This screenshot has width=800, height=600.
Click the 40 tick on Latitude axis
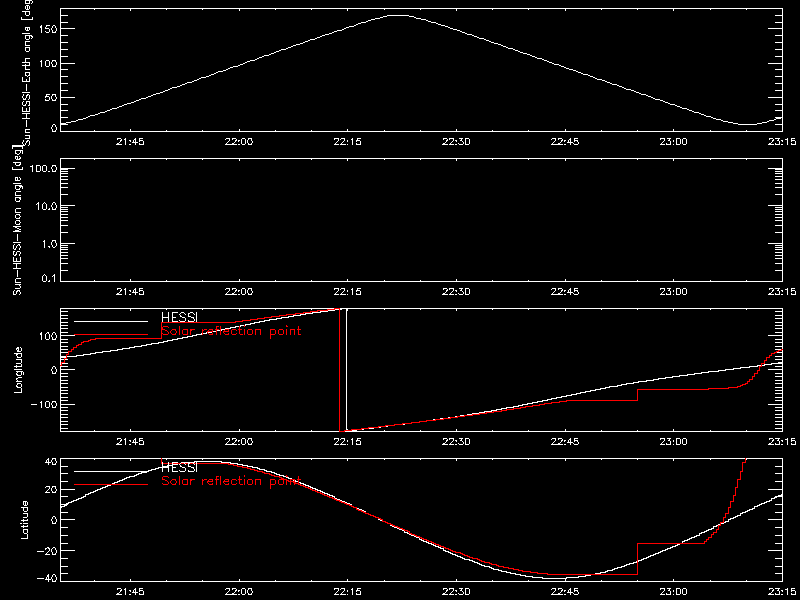point(50,462)
